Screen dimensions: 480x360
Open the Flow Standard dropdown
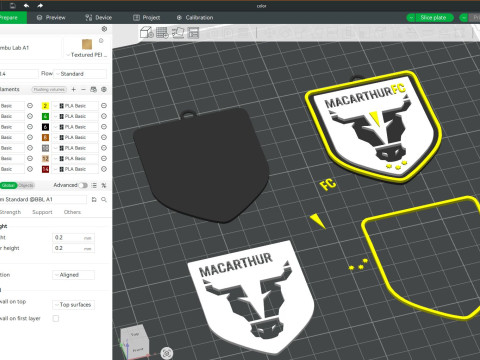[x=80, y=74]
